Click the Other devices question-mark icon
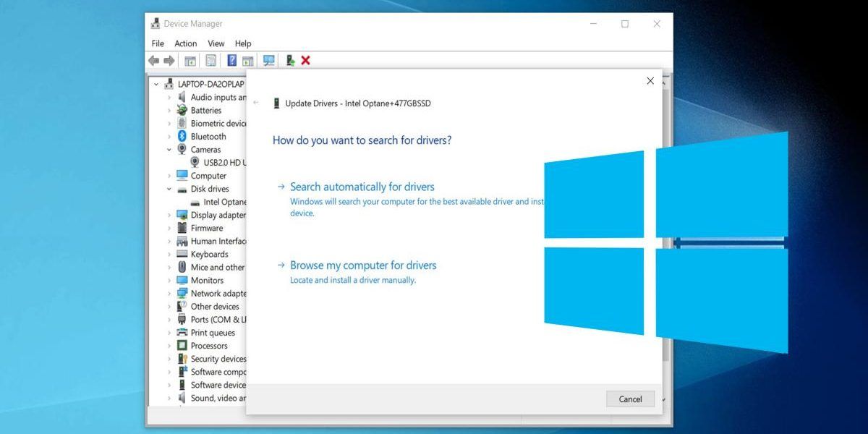This screenshot has height=434, width=868. (x=182, y=307)
